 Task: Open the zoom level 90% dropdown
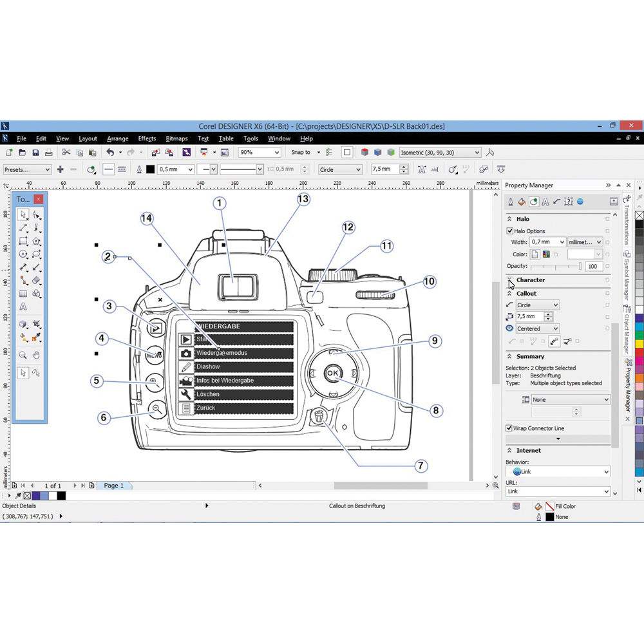[x=277, y=152]
